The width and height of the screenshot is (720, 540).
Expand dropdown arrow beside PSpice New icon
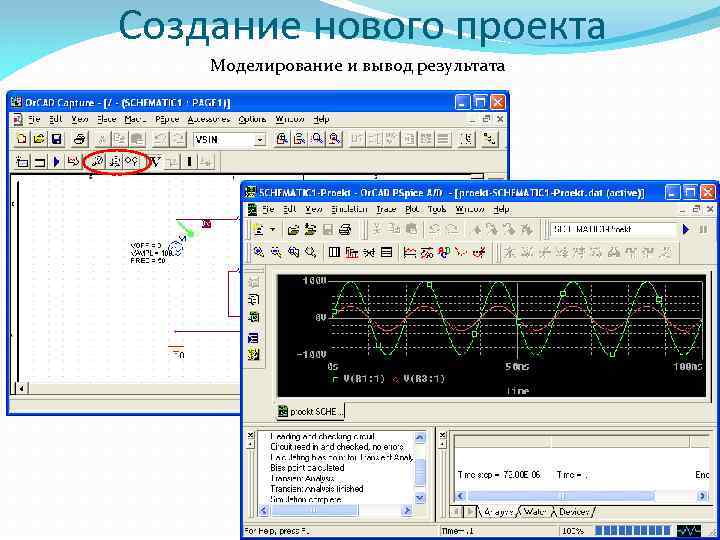[273, 230]
